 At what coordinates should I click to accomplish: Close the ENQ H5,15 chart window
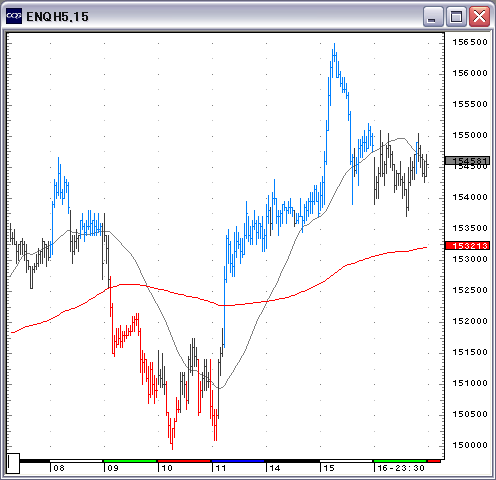479,17
